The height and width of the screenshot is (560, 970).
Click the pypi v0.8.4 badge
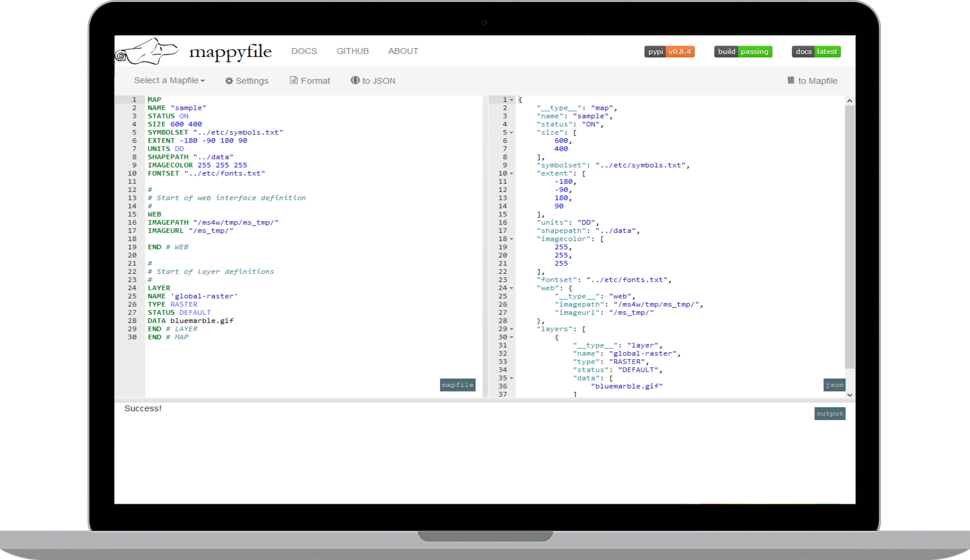[x=669, y=52]
